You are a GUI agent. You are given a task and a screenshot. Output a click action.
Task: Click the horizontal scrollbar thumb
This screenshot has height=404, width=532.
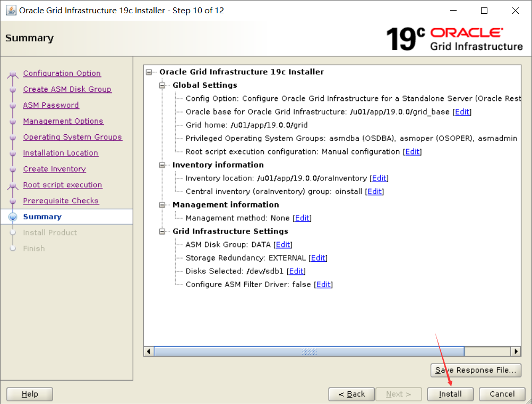pos(309,351)
